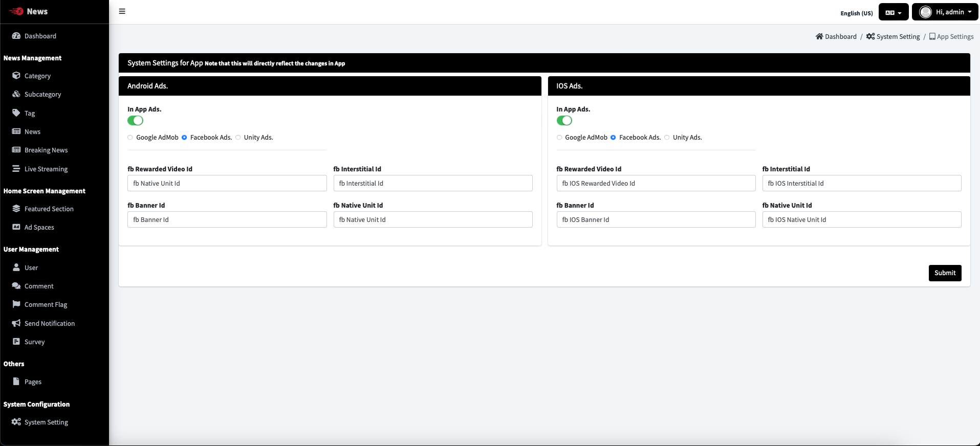This screenshot has height=446, width=980.
Task: Expand the Hi, admin user menu
Action: pyautogui.click(x=945, y=12)
